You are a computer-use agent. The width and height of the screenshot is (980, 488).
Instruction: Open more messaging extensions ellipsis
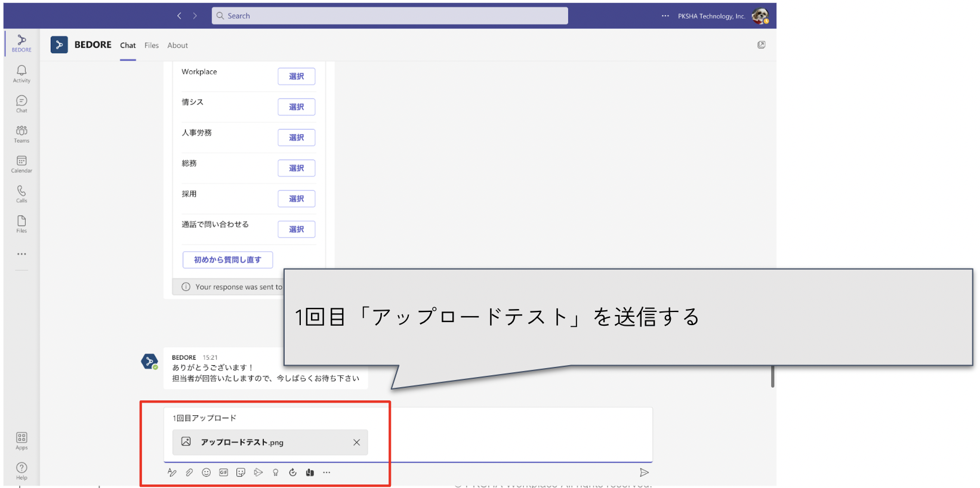pyautogui.click(x=326, y=472)
